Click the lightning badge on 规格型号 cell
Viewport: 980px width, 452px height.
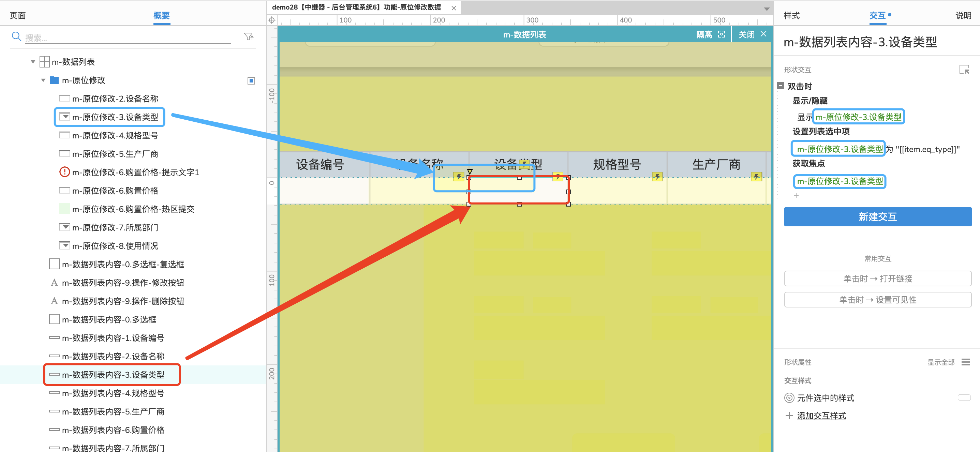tap(657, 176)
